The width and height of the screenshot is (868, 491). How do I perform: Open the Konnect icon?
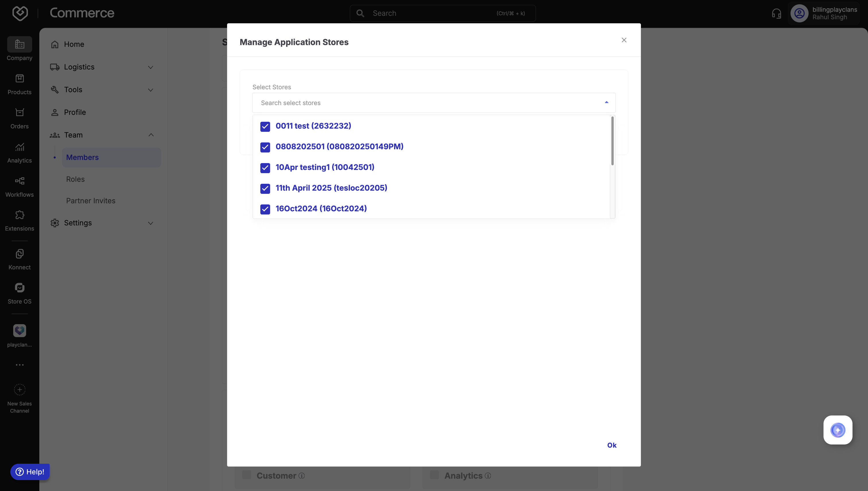click(20, 254)
